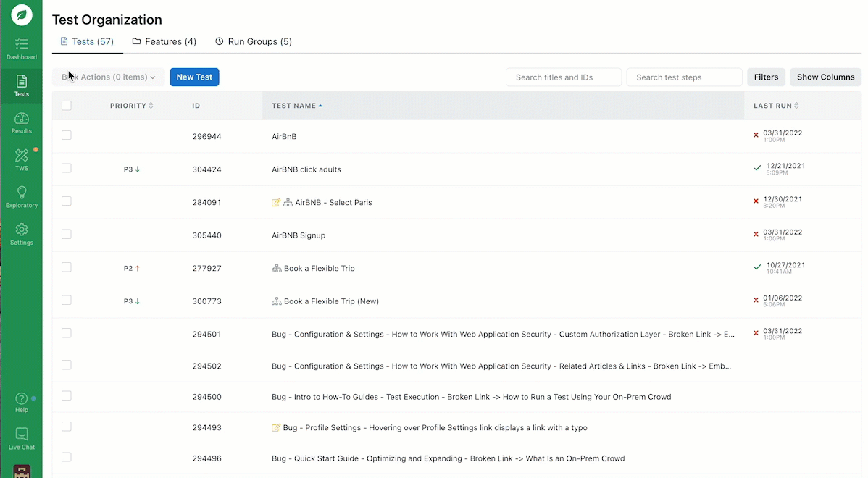This screenshot has height=478, width=868.
Task: Select checkbox for AirBNB Signup
Action: (67, 234)
